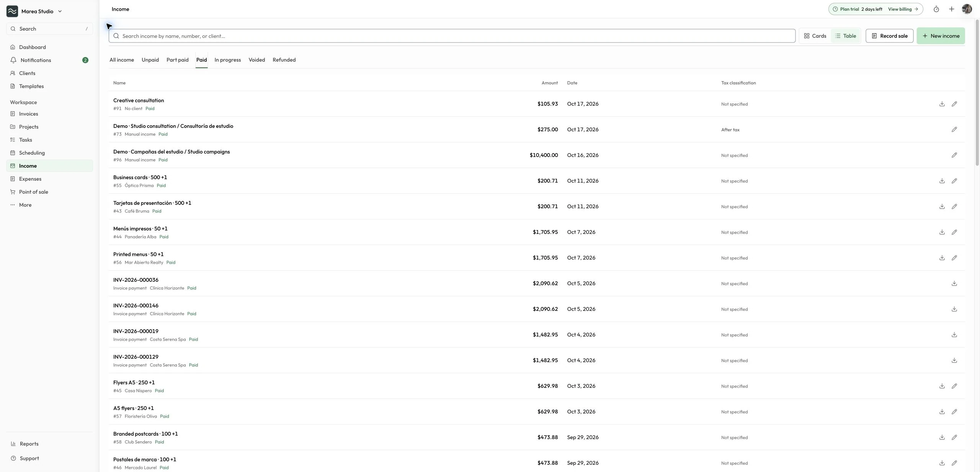Click the plus quick-add icon in top bar
This screenshot has height=472, width=980.
[951, 9]
